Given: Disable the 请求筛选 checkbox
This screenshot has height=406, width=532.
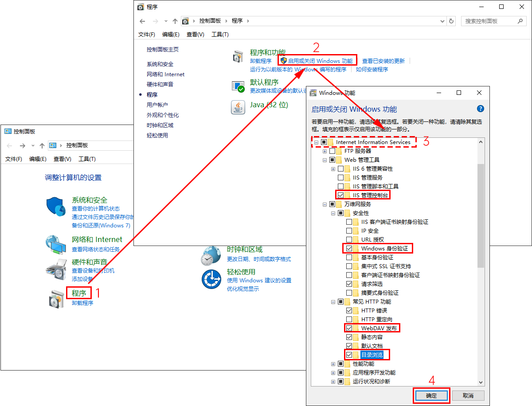Looking at the screenshot, I should tap(349, 284).
